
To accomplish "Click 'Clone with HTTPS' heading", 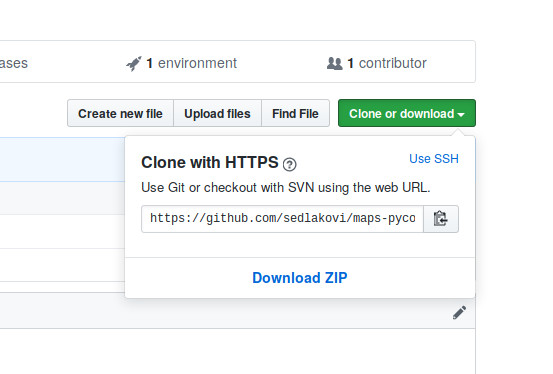I will pos(210,163).
